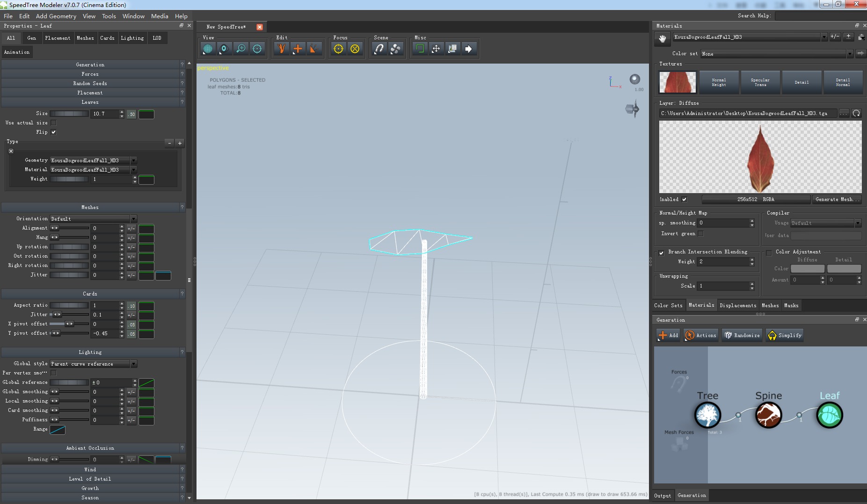Click the eye visibility icon in View toolbar
The width and height of the screenshot is (867, 504).
pyautogui.click(x=224, y=49)
